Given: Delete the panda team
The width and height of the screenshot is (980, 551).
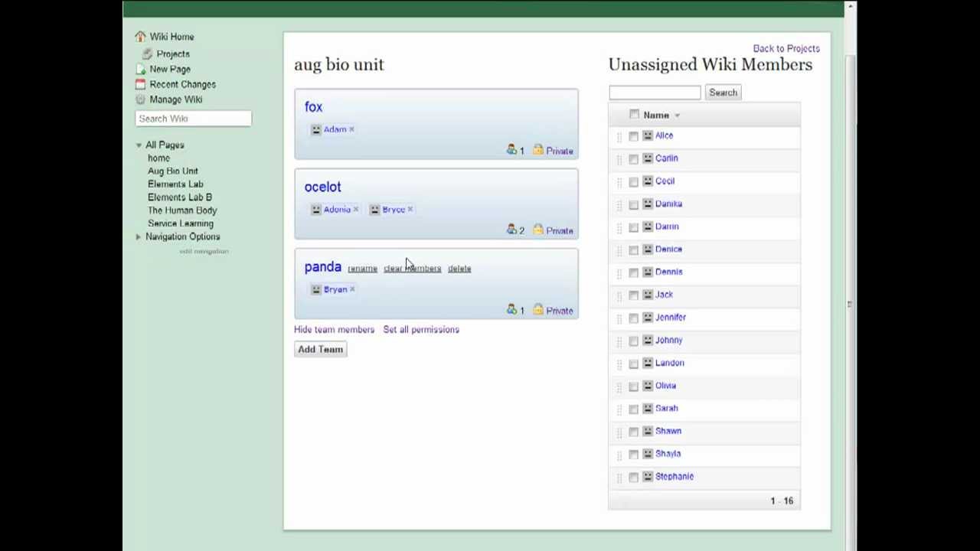Looking at the screenshot, I should [x=459, y=269].
